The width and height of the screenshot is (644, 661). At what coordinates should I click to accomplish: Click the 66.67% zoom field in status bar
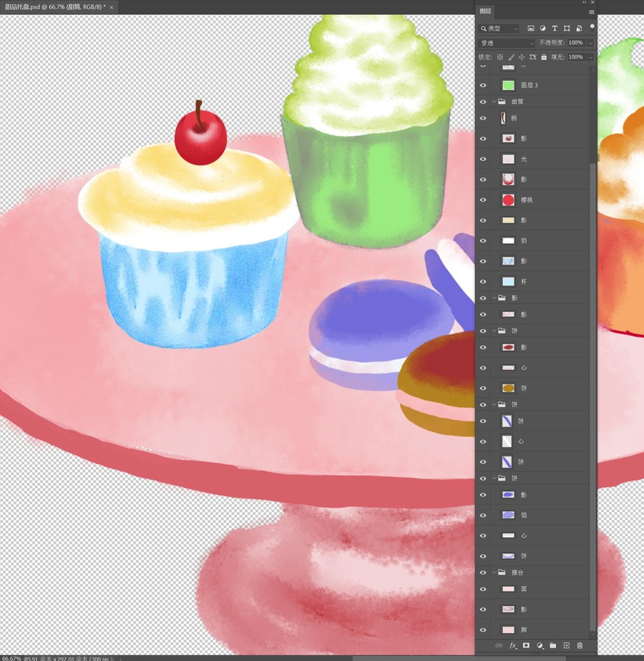click(11, 658)
